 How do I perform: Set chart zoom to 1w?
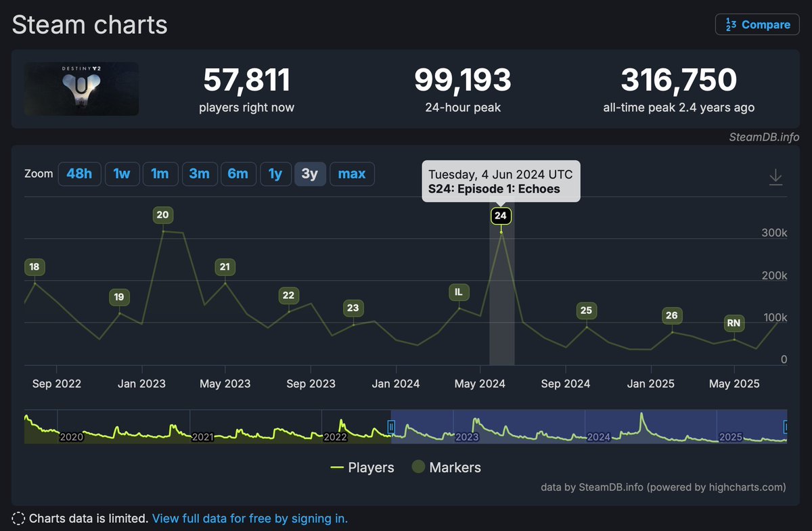point(122,174)
